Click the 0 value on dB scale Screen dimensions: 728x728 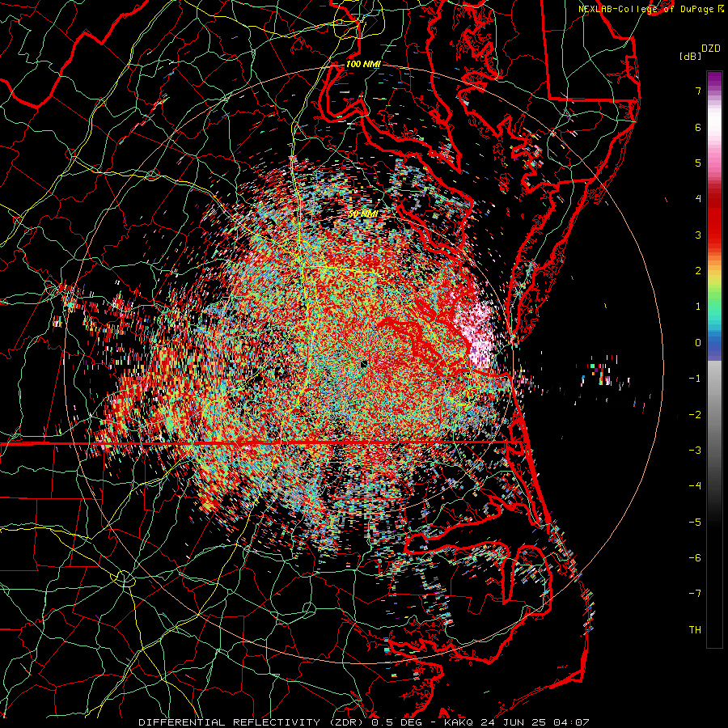[698, 343]
